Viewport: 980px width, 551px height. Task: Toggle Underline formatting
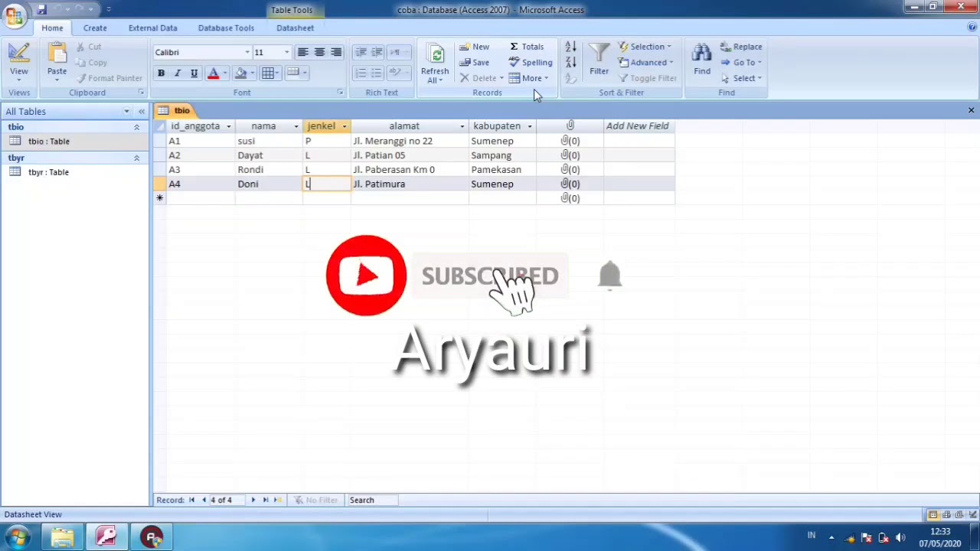194,73
